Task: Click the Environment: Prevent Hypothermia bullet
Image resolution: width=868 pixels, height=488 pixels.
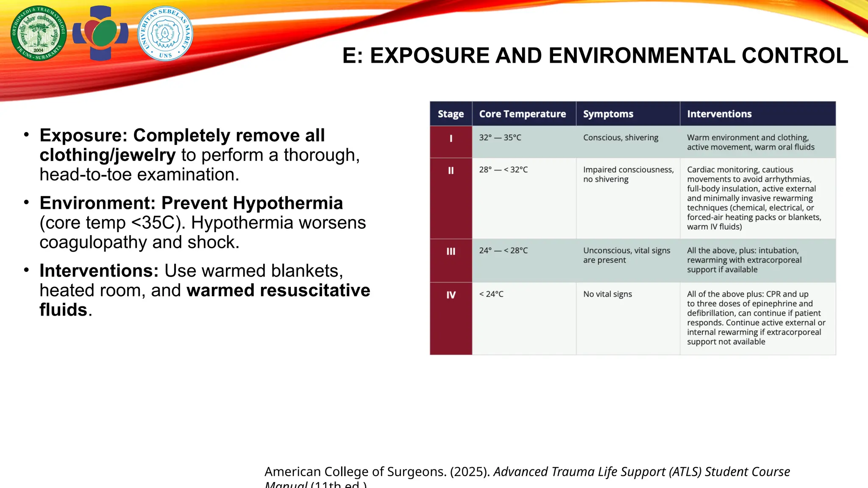Action: coord(202,222)
